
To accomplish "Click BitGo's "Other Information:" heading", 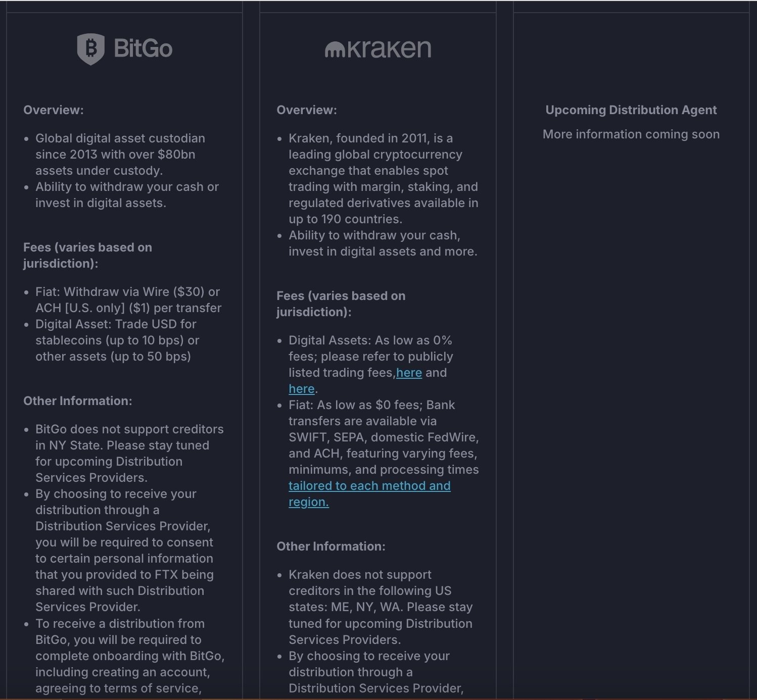I will pyautogui.click(x=78, y=401).
